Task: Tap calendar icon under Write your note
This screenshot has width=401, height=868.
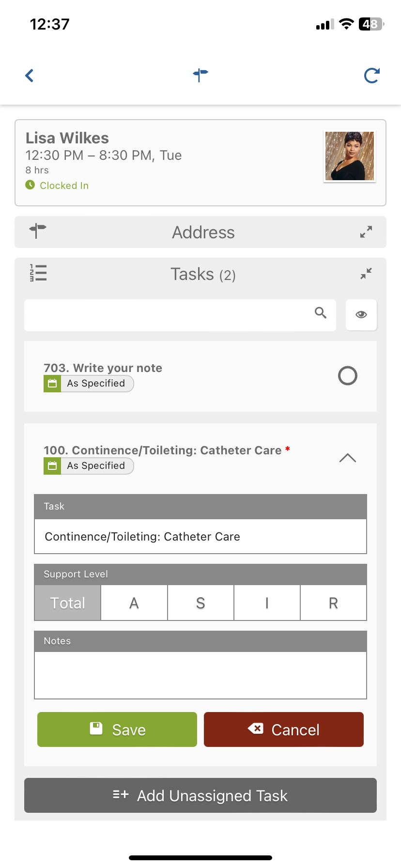Action: click(x=52, y=384)
